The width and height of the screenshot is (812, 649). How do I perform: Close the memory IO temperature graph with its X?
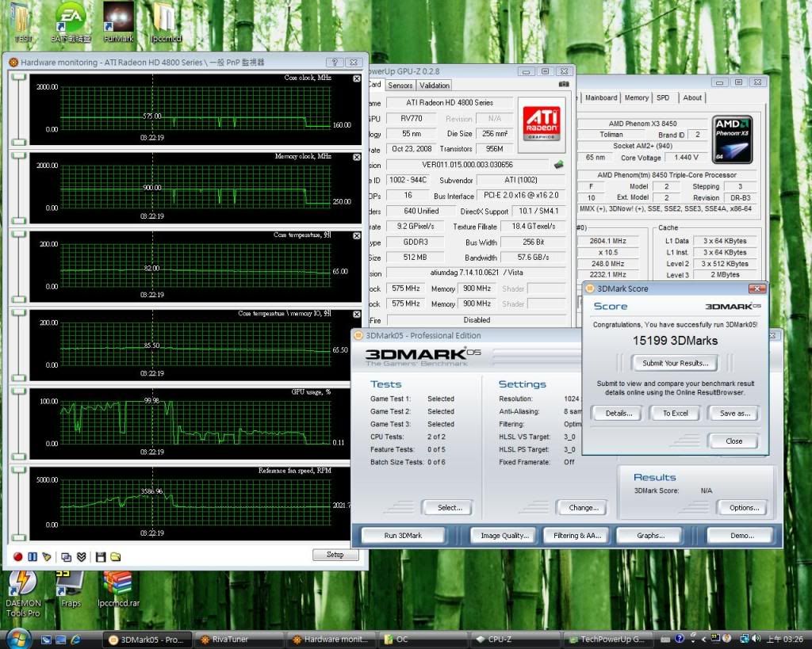click(357, 315)
